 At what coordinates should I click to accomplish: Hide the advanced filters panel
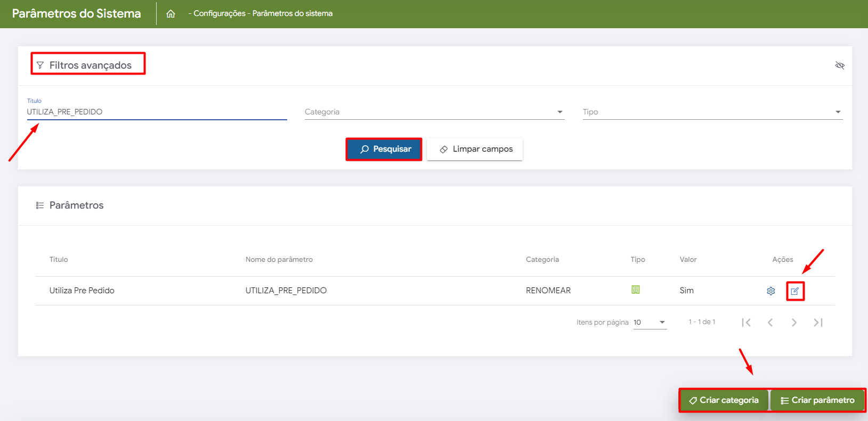coord(840,65)
